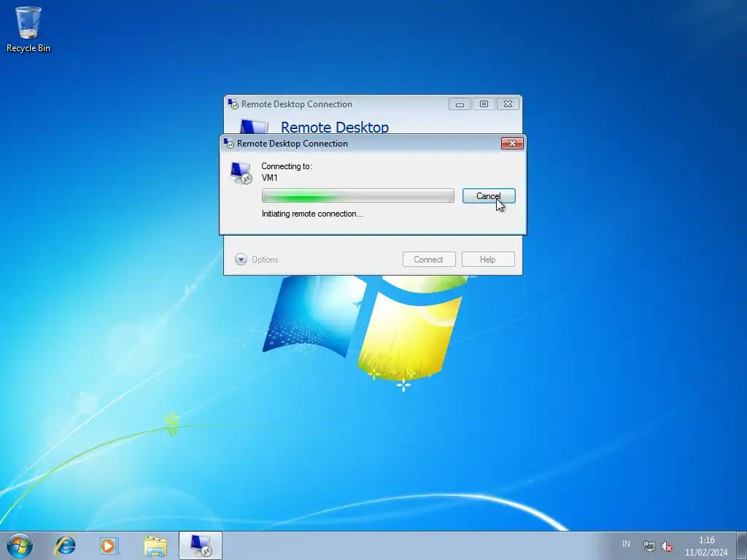Click the connection progress bar
Screen dimensions: 747x560
tap(357, 195)
